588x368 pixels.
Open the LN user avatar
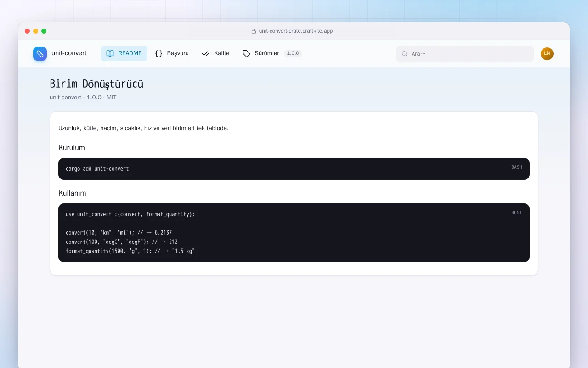coord(547,54)
